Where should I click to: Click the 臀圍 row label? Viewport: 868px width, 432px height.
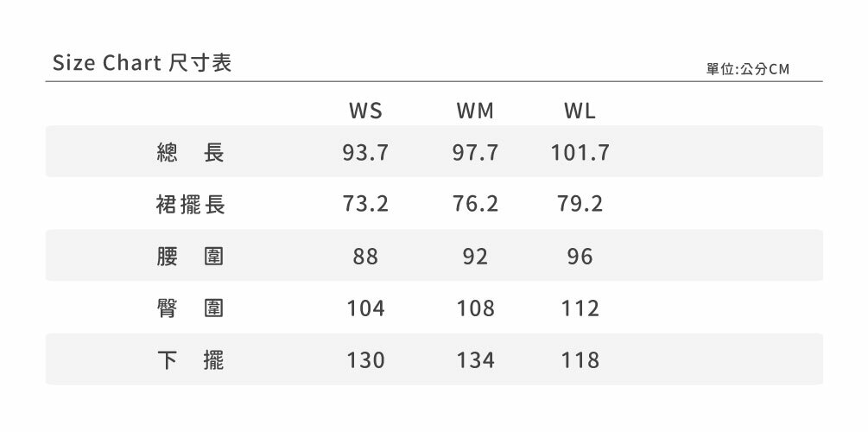pos(191,308)
